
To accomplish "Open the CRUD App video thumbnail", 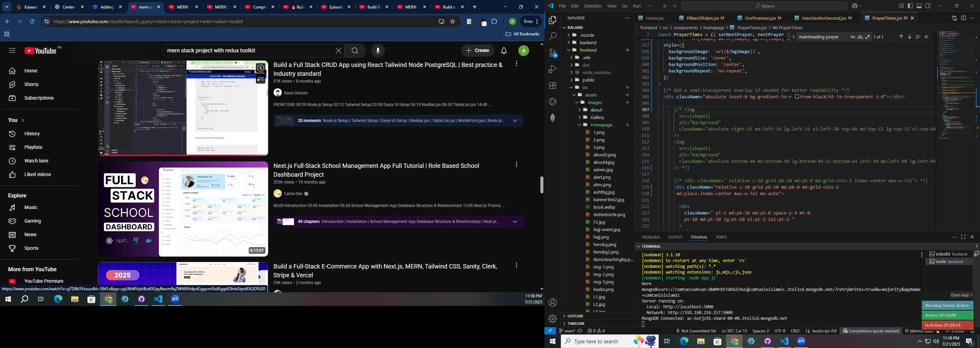I will pyautogui.click(x=183, y=108).
